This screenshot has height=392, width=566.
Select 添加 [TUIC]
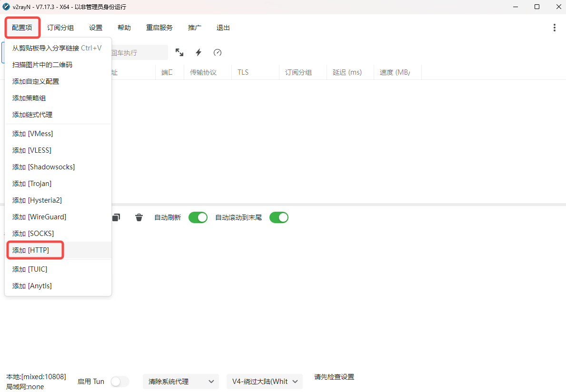(x=58, y=269)
